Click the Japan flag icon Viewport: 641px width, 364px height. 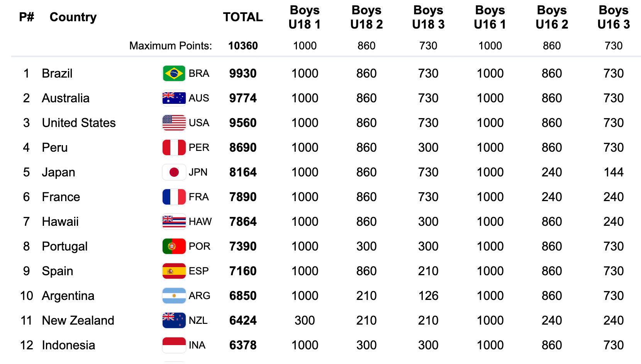point(174,172)
